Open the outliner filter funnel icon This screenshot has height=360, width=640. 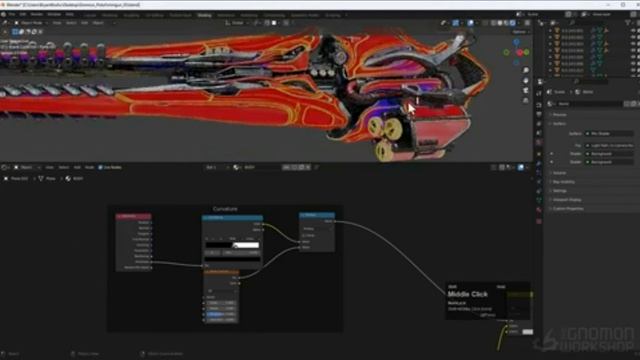pyautogui.click(x=627, y=23)
